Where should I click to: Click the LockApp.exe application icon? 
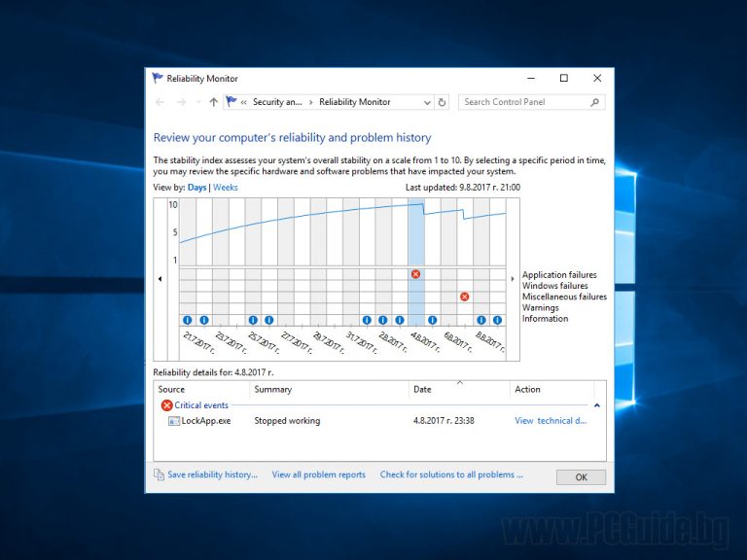tap(174, 421)
